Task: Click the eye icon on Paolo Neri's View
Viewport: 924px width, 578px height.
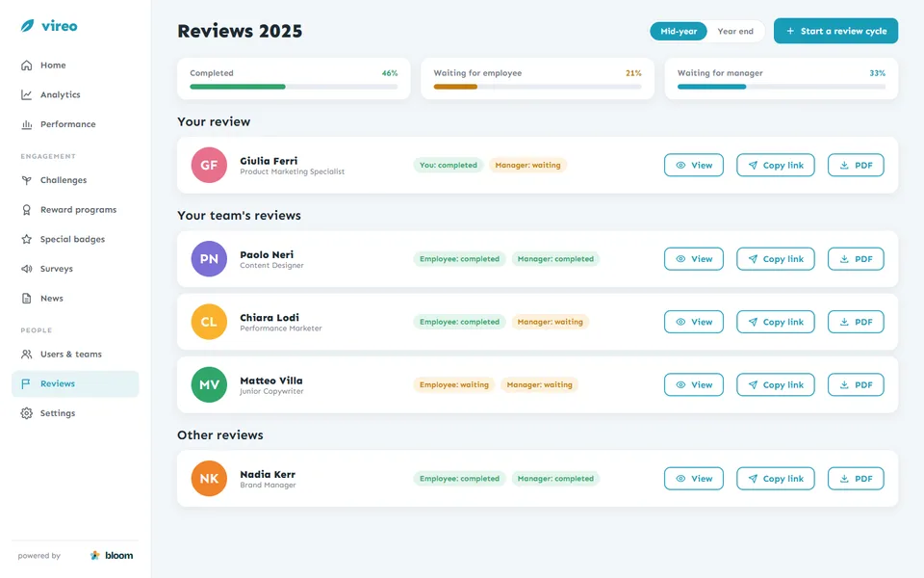Action: [x=680, y=259]
